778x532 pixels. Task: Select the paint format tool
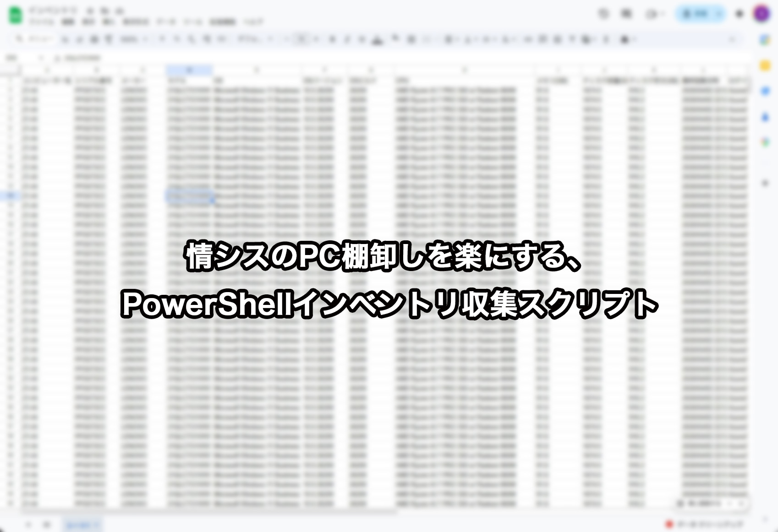coord(108,39)
